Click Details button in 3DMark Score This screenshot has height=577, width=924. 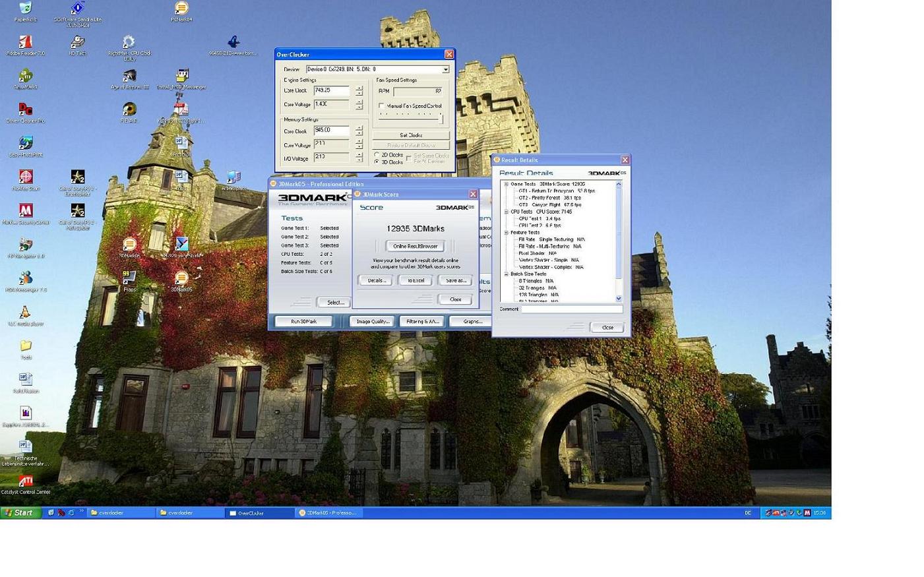(x=375, y=280)
